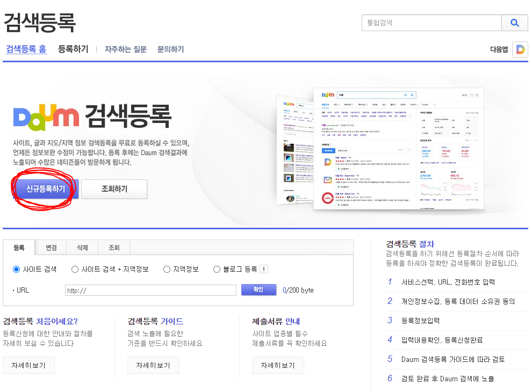Click the 검색등록 절차 heading
The width and height of the screenshot is (532, 392).
(x=410, y=244)
